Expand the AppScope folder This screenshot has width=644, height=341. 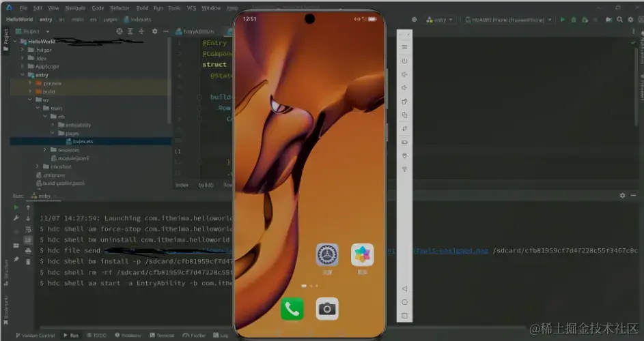coord(23,66)
